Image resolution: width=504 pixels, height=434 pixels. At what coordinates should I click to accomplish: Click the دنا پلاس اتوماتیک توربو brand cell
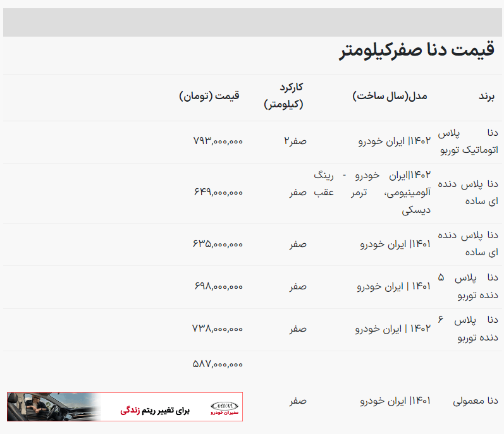468,142
